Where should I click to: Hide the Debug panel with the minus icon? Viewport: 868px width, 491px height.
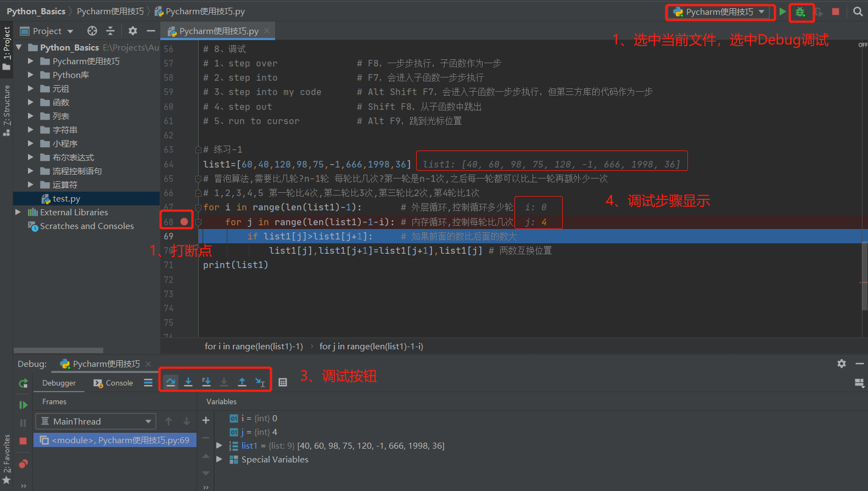[x=860, y=364]
